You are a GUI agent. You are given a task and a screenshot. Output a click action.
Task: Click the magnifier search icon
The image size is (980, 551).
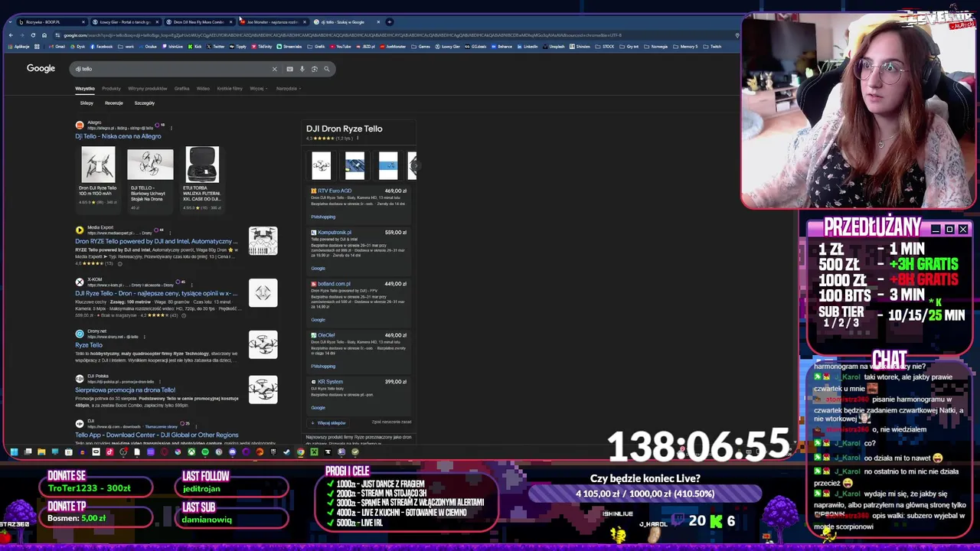pyautogui.click(x=326, y=69)
